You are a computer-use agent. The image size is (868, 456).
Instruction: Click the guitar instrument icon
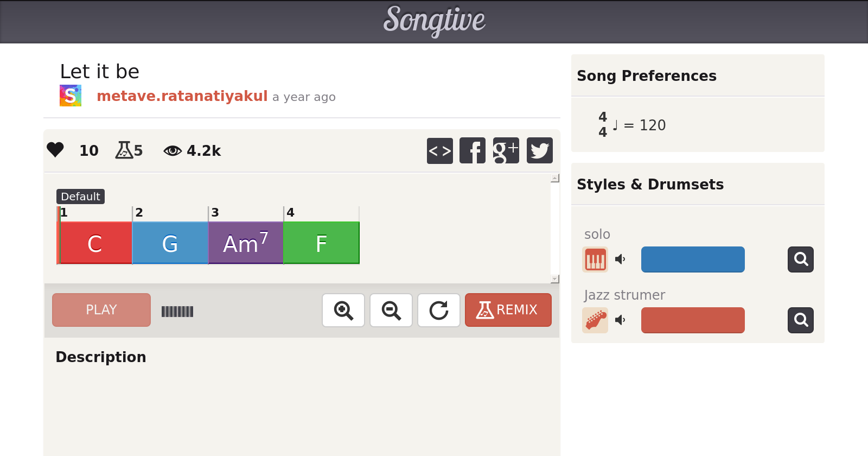[x=595, y=320]
